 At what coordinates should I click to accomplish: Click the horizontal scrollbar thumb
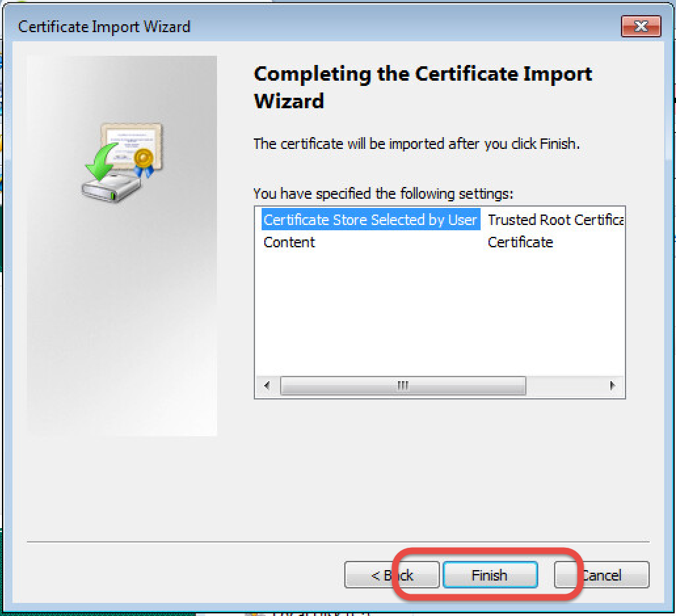(x=403, y=386)
